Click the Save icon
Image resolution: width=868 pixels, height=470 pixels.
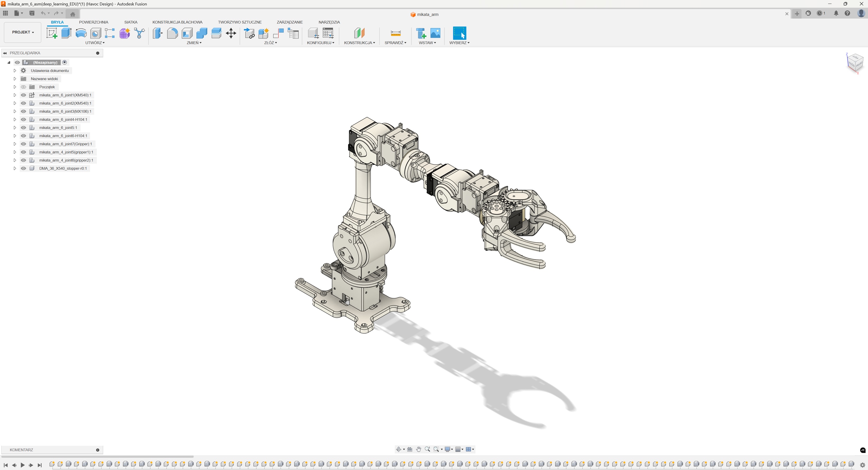click(32, 13)
